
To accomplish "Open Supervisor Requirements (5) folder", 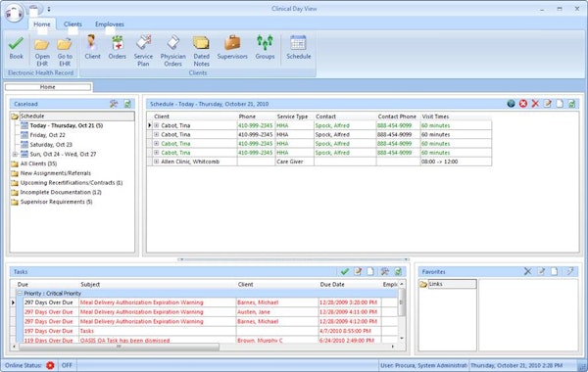I will click(x=56, y=202).
